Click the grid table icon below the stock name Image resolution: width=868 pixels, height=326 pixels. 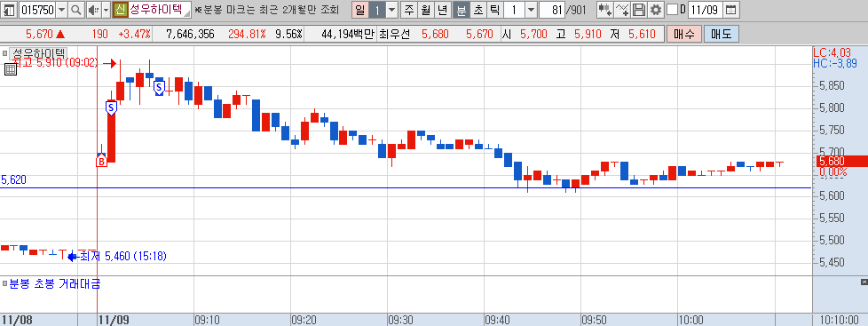(10, 69)
